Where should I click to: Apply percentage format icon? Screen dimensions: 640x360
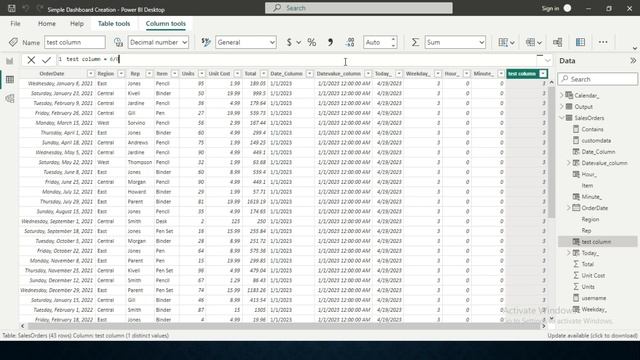312,42
